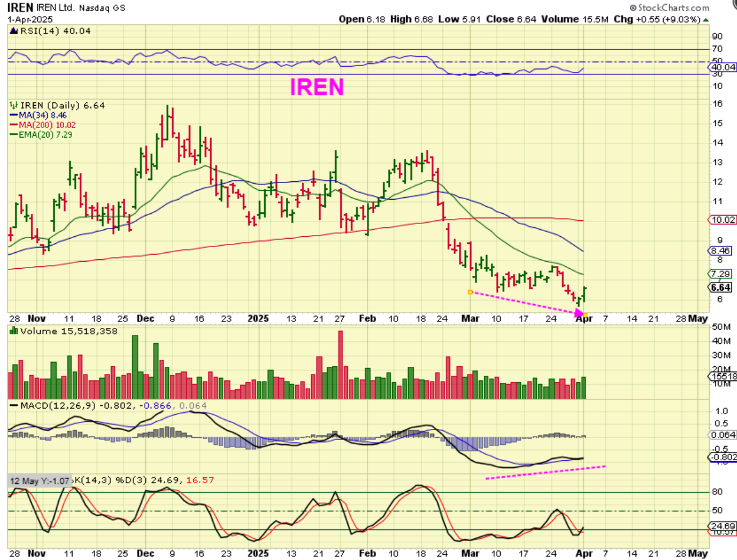Click the 24.69 stochastic tag on right axis
737x560 pixels.
(x=722, y=526)
